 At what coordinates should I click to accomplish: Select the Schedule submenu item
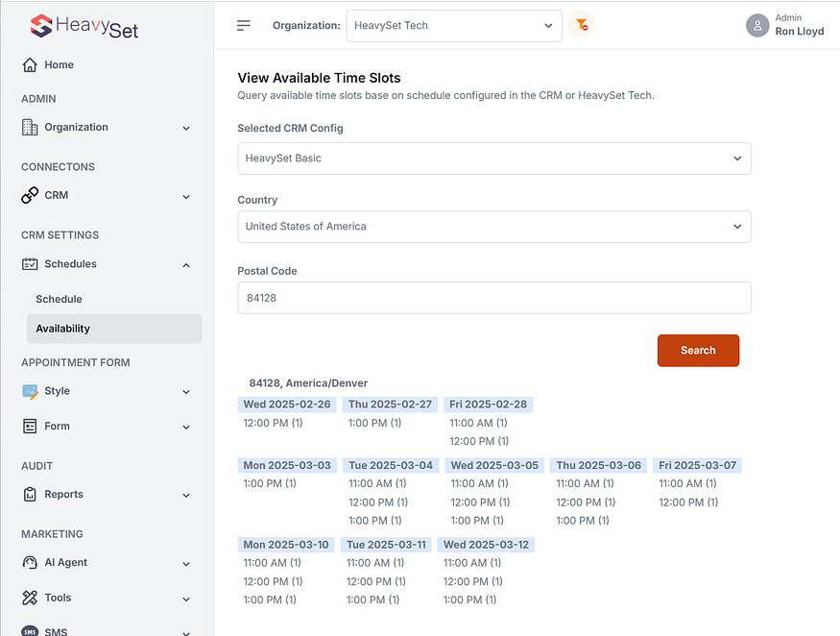pos(59,299)
